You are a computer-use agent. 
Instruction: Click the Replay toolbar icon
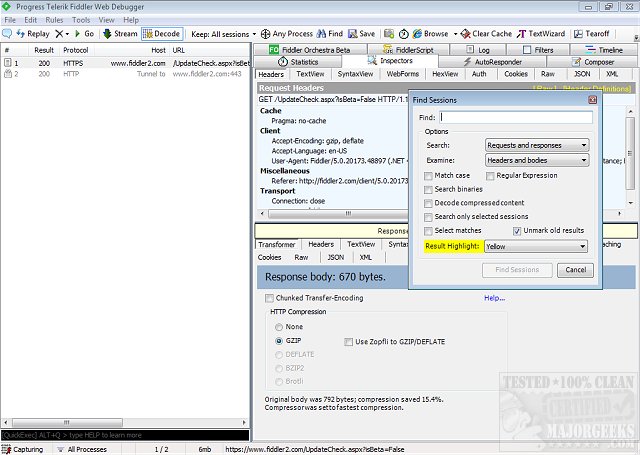pyautogui.click(x=20, y=33)
